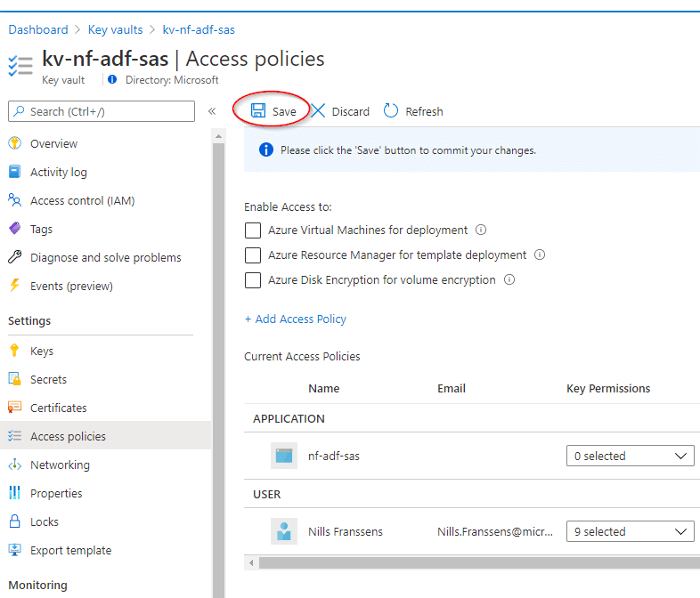The image size is (700, 598).
Task: Click the Save floppy disk icon
Action: click(258, 110)
